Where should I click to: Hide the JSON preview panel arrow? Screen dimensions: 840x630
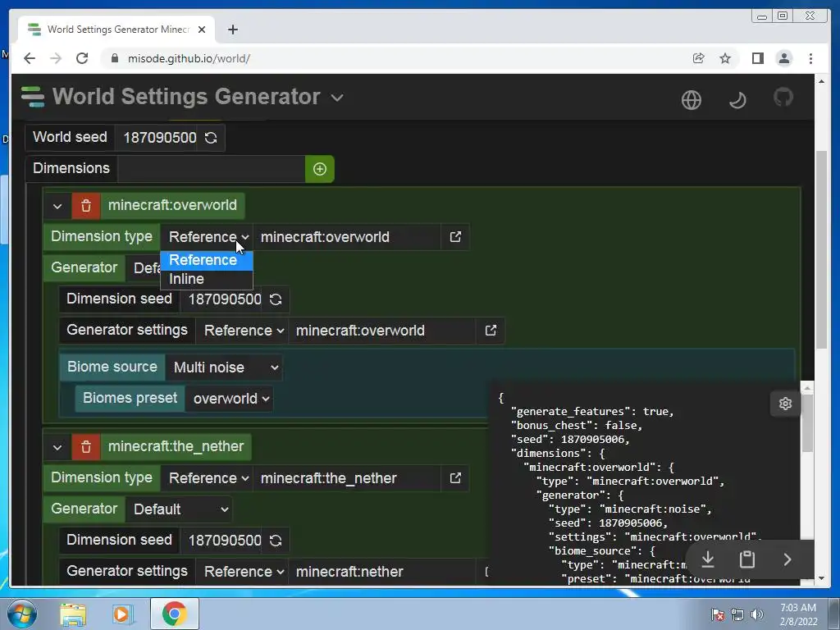[x=787, y=559]
